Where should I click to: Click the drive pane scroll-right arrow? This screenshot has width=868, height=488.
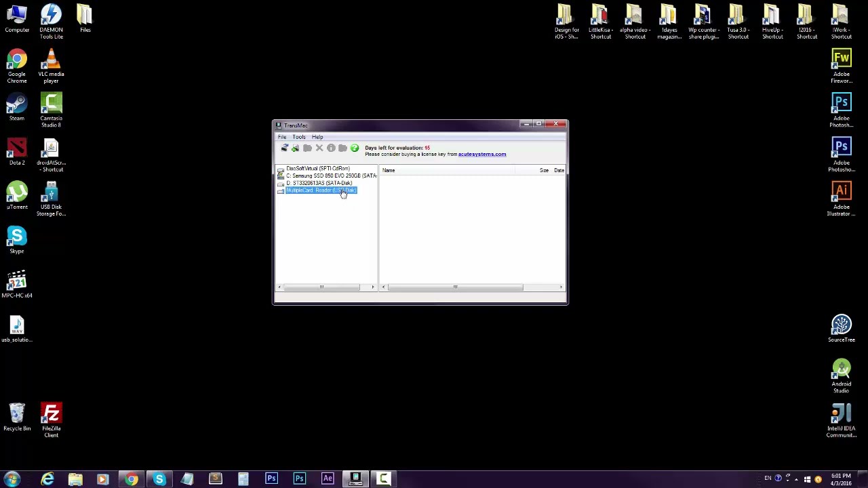pos(372,287)
